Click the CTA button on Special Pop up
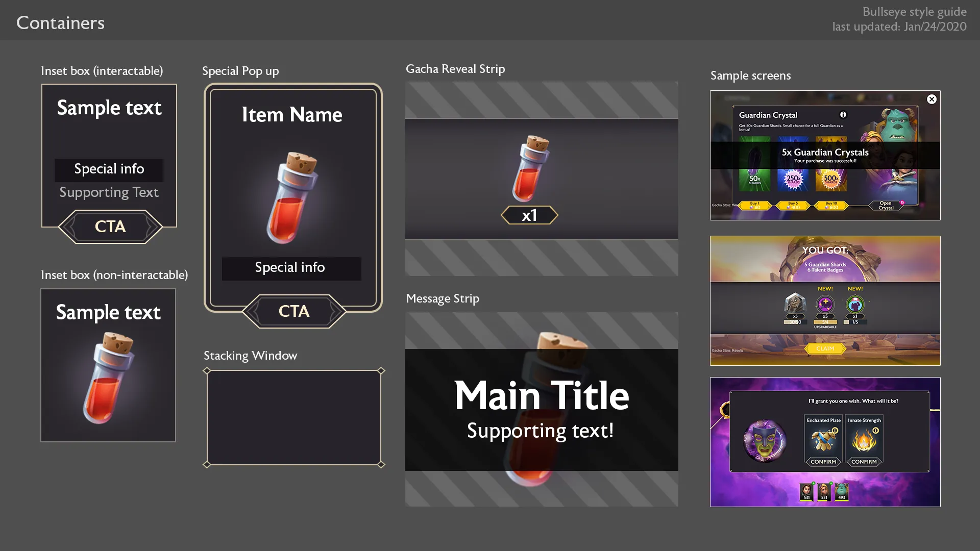Viewport: 980px width, 551px height. tap(294, 311)
